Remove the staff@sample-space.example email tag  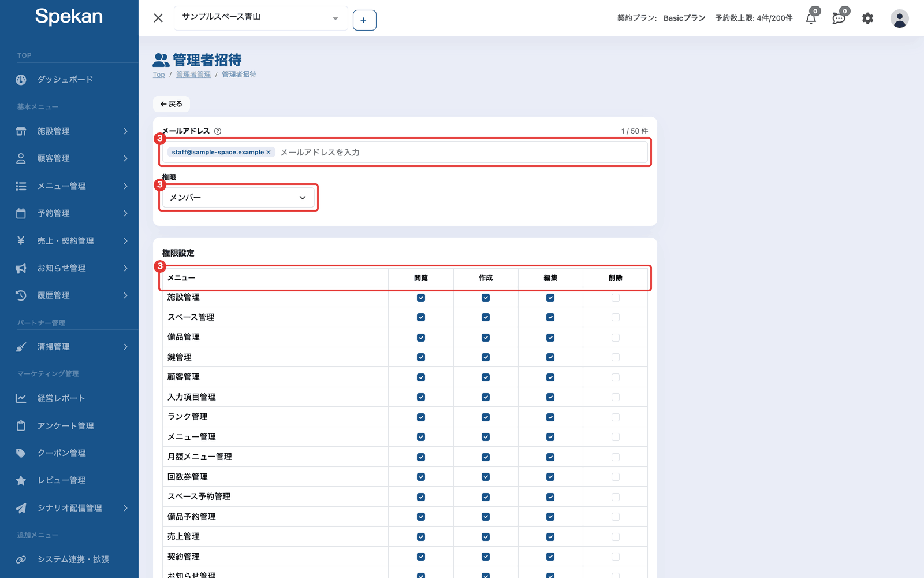pyautogui.click(x=268, y=153)
